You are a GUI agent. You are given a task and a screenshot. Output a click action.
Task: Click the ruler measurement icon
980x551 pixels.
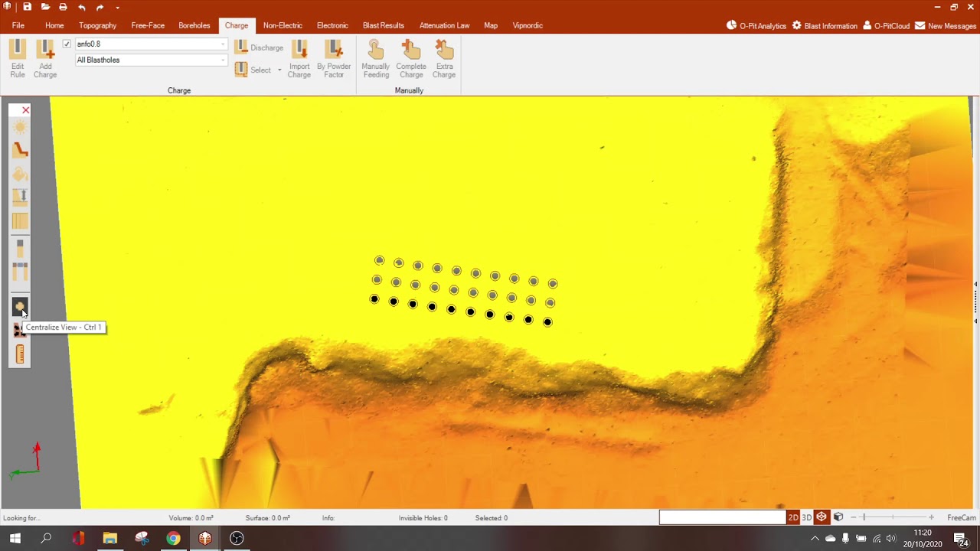[x=20, y=354]
